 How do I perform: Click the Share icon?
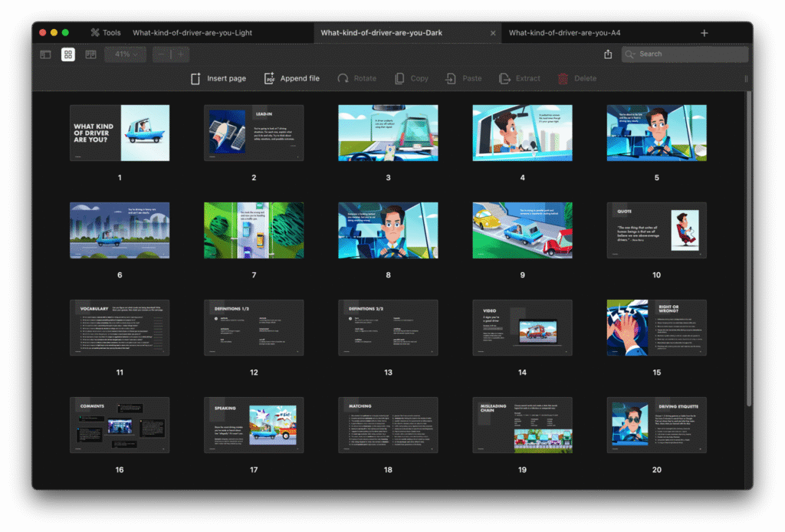[608, 54]
